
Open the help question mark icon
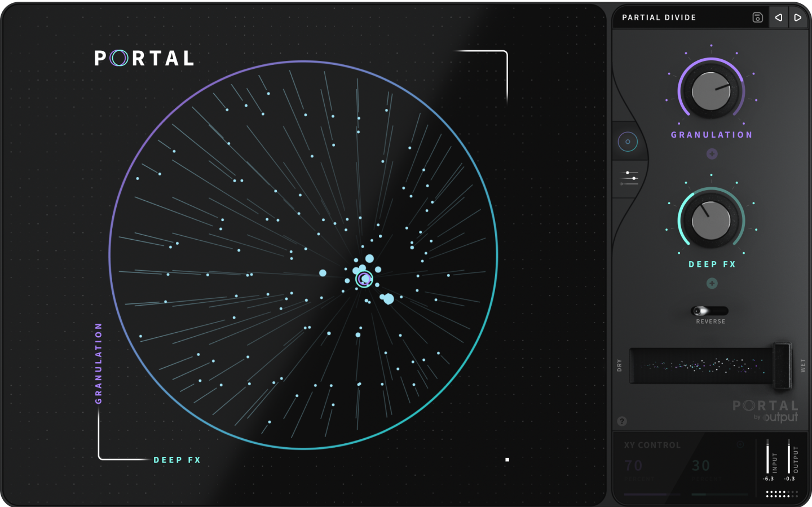click(623, 421)
